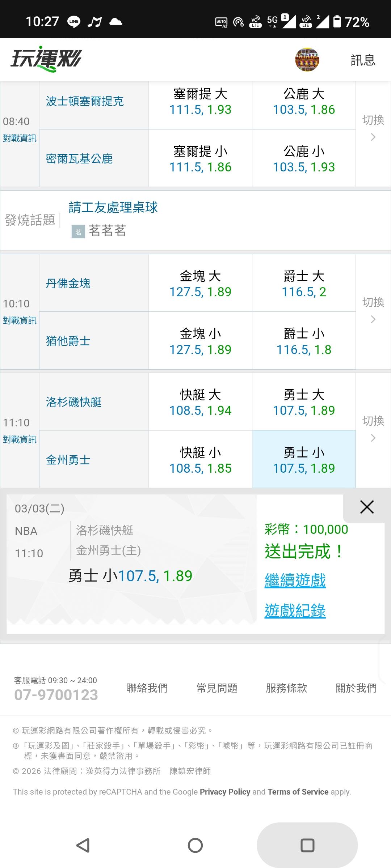Open 遊戲紀錄 game records link
This screenshot has height=868, width=391.
point(295,611)
